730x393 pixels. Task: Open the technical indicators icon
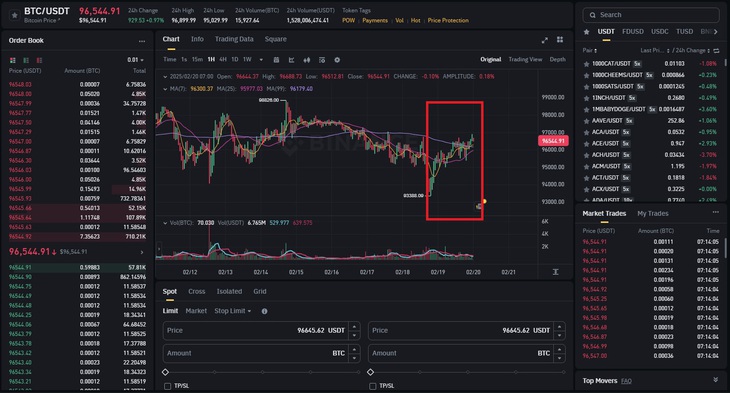[x=322, y=60]
